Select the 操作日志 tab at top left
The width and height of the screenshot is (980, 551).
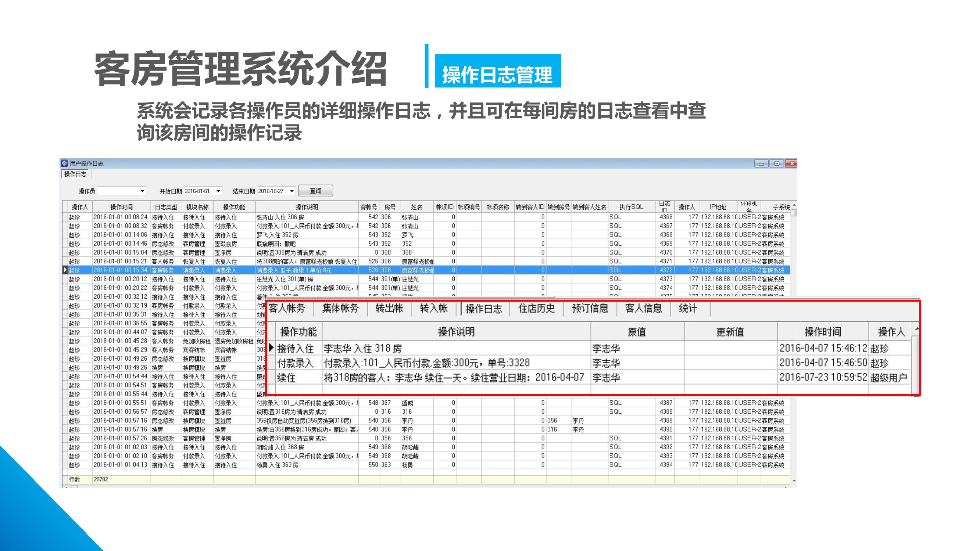pos(75,174)
